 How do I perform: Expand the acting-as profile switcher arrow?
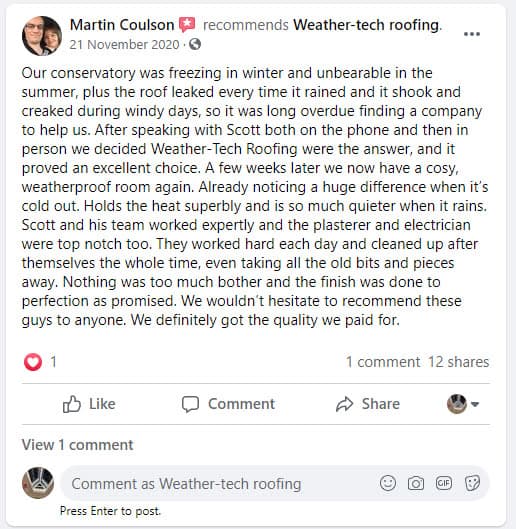tap(475, 404)
